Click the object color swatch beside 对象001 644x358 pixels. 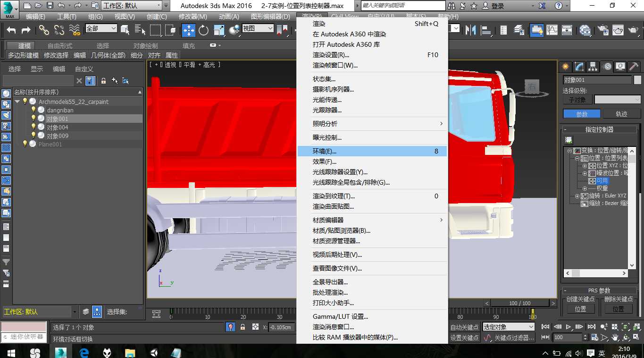pos(637,80)
